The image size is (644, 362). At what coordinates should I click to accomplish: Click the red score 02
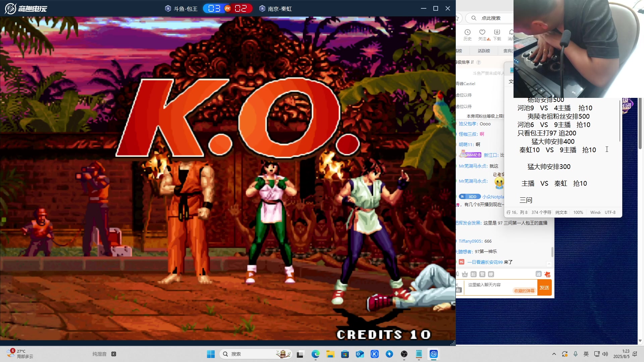[241, 8]
